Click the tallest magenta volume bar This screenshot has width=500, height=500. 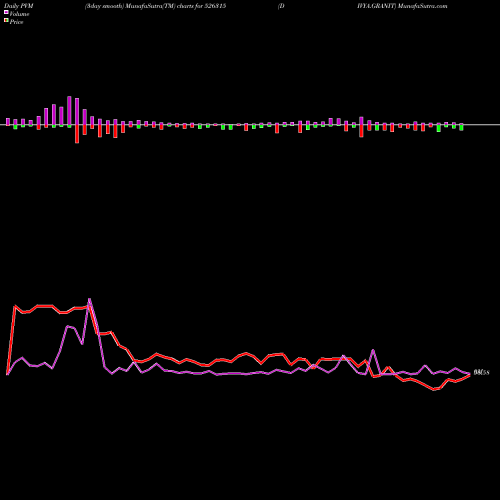pyautogui.click(x=69, y=111)
